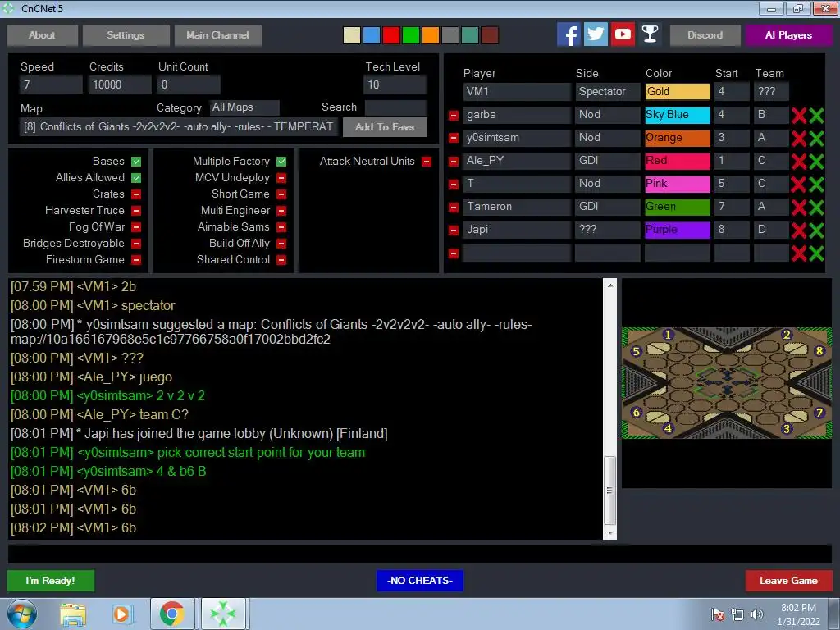Screen dimensions: 840x630
Task: Enable the Attack Neutral Units option
Action: [x=427, y=162]
